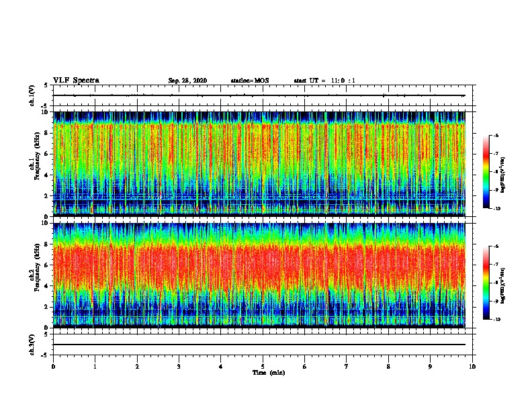Click time axis tick label "0"
Image resolution: width=532 pixels, height=411 pixels.
click(53, 367)
